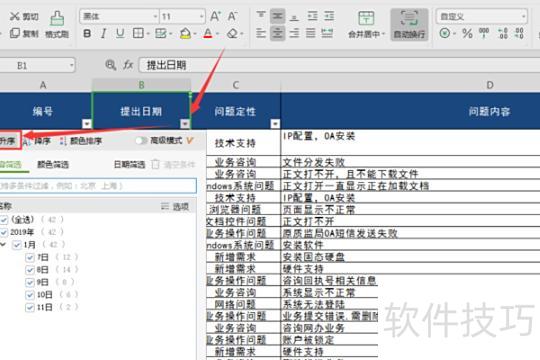This screenshot has height=360, width=540.
Task: Uncheck the (全选) select all checkbox
Action: tap(3, 219)
